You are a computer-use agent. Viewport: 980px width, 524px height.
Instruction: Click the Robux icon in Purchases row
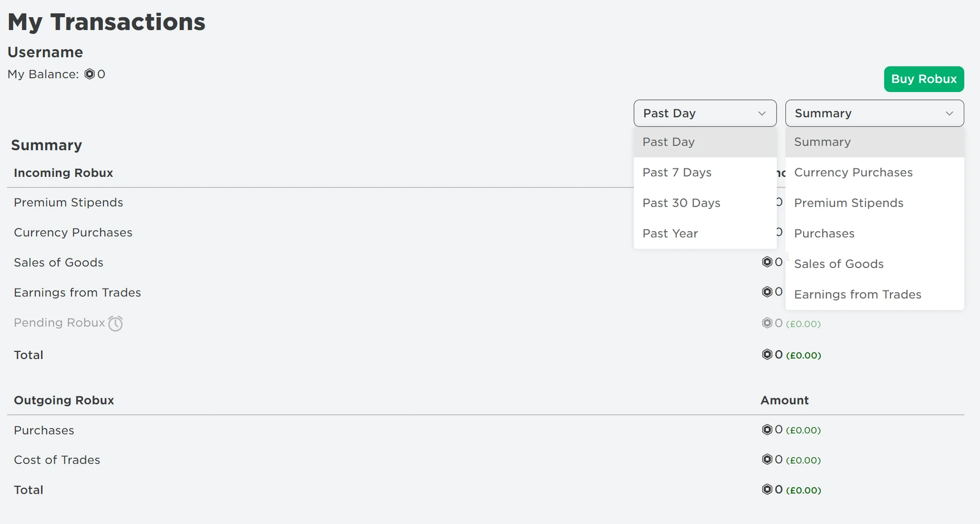tap(767, 429)
